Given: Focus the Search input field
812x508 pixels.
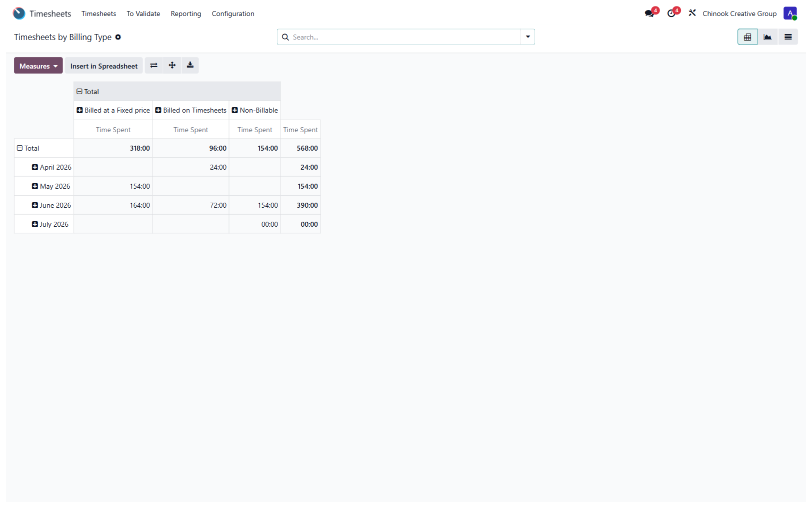Looking at the screenshot, I should click(405, 37).
